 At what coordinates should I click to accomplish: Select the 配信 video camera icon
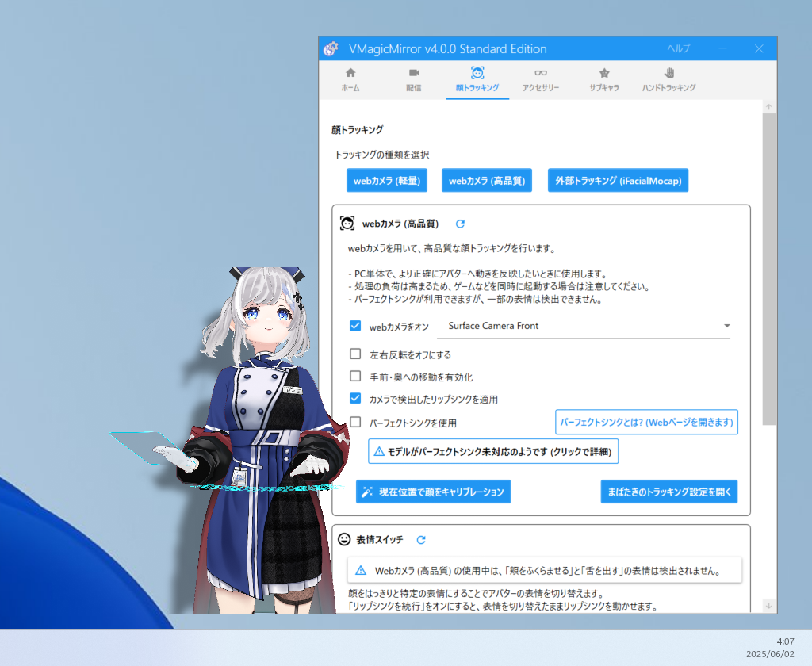[413, 74]
